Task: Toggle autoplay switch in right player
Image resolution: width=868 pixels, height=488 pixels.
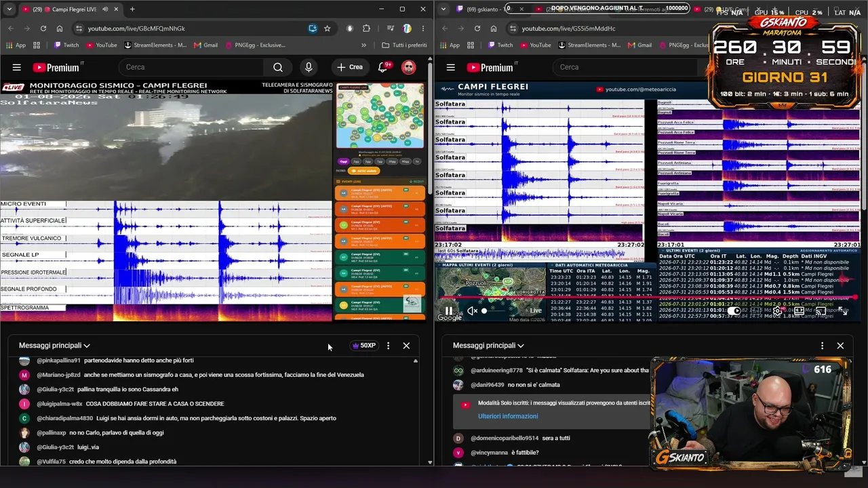Action: click(735, 311)
